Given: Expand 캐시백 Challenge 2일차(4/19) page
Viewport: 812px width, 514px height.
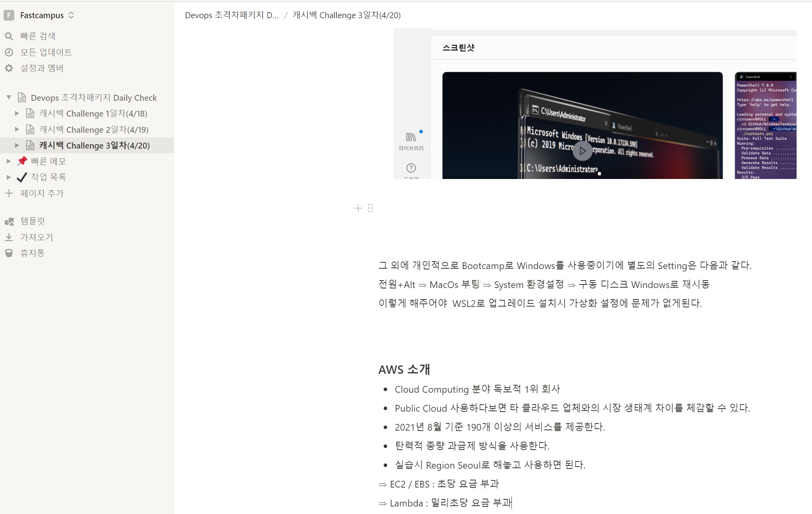Looking at the screenshot, I should tap(17, 129).
